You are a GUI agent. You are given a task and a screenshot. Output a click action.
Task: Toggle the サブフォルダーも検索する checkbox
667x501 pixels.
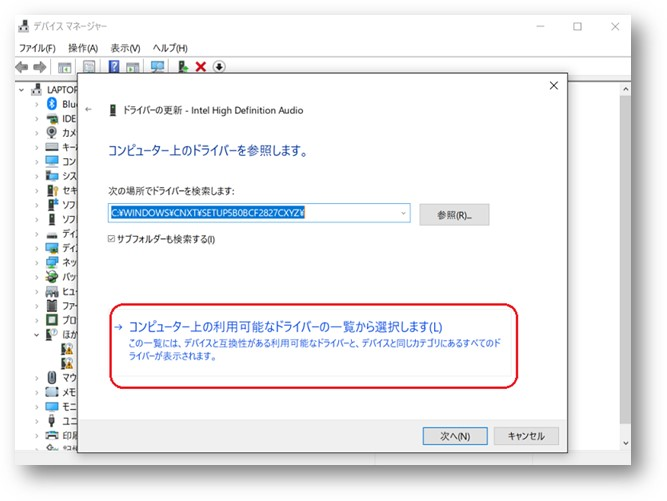[111, 239]
